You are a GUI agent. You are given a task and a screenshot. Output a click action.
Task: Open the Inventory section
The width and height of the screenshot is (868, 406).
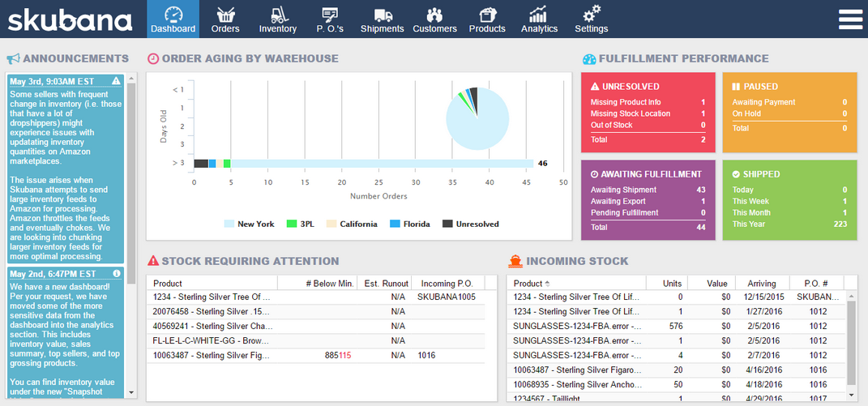pyautogui.click(x=278, y=19)
